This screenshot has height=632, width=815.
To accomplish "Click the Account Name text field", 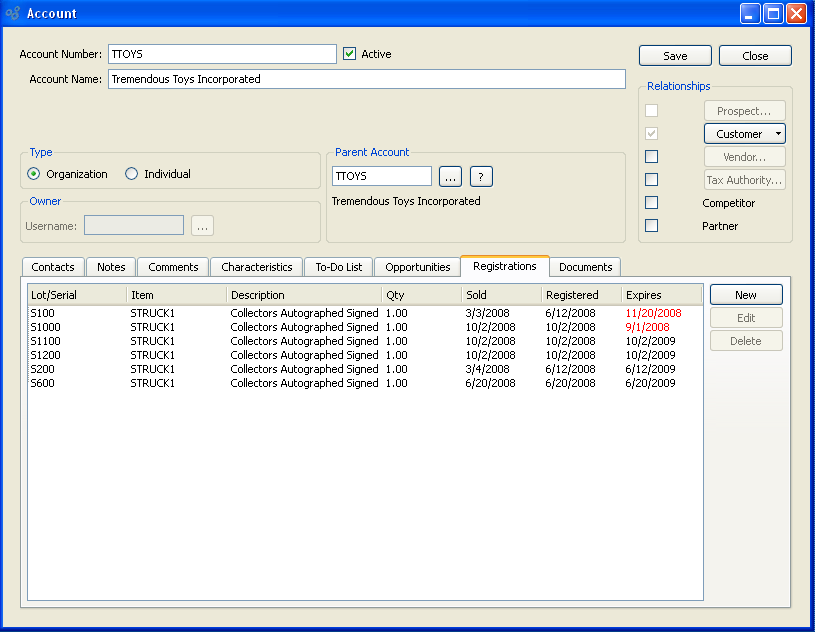I will pos(366,79).
